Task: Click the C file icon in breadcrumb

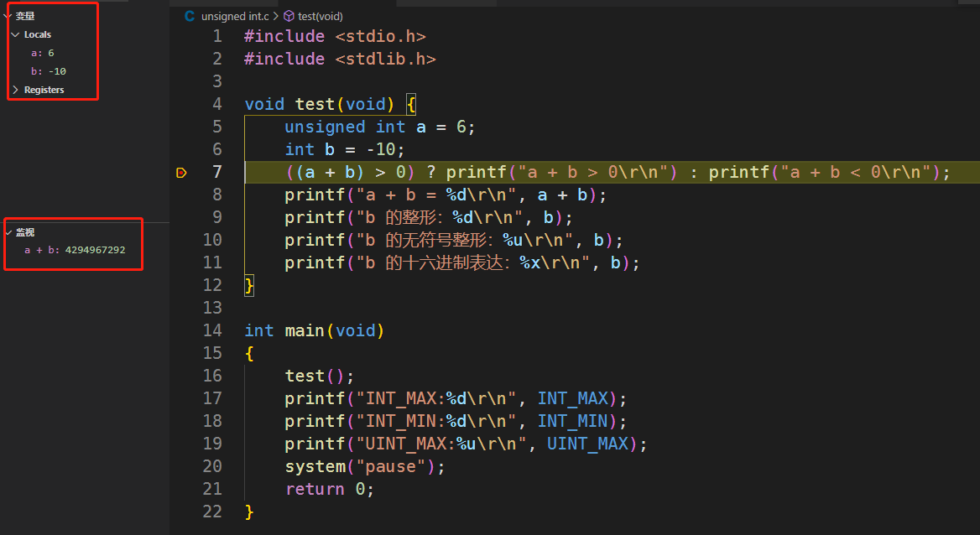Action: coord(189,16)
